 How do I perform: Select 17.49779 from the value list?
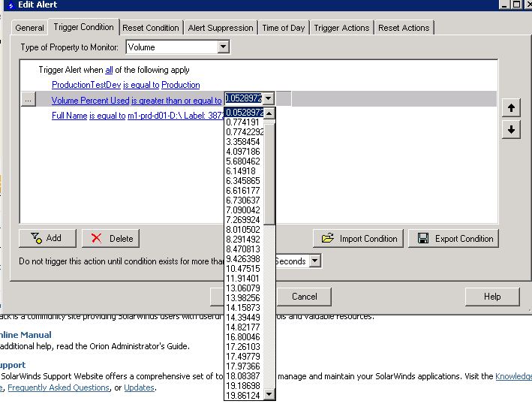(245, 357)
